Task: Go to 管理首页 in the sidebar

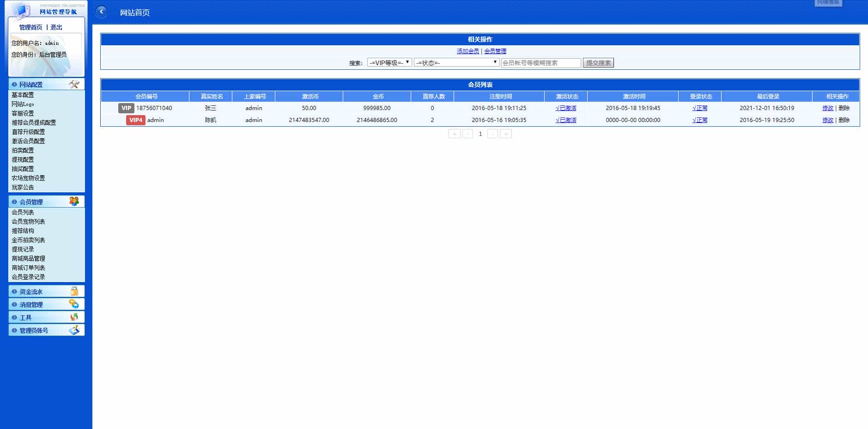Action: 30,27
